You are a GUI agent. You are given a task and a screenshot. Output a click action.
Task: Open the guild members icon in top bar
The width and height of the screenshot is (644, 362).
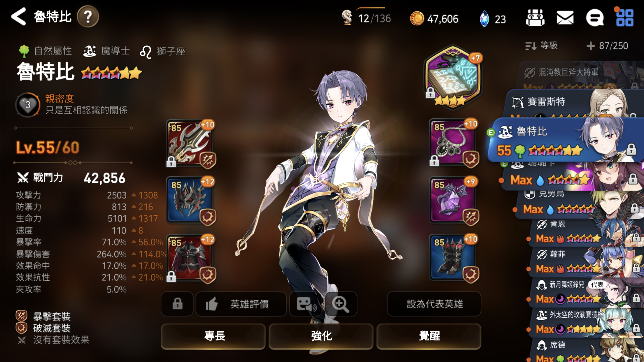(x=535, y=18)
